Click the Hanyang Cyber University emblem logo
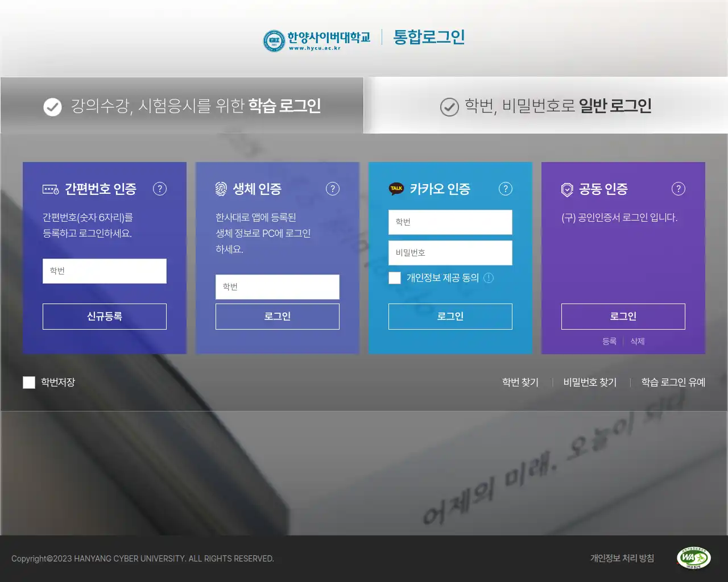The width and height of the screenshot is (728, 582). tap(274, 40)
